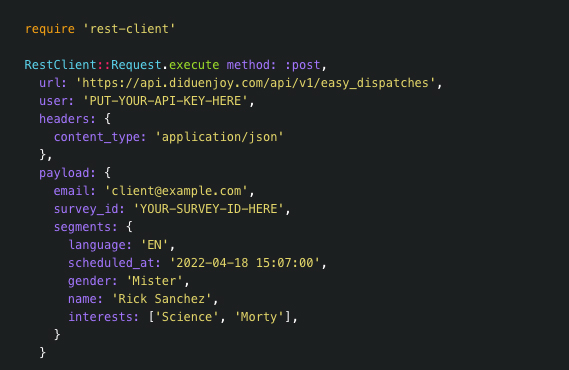Click the 'Rick Sanchez' name string

[x=161, y=299]
